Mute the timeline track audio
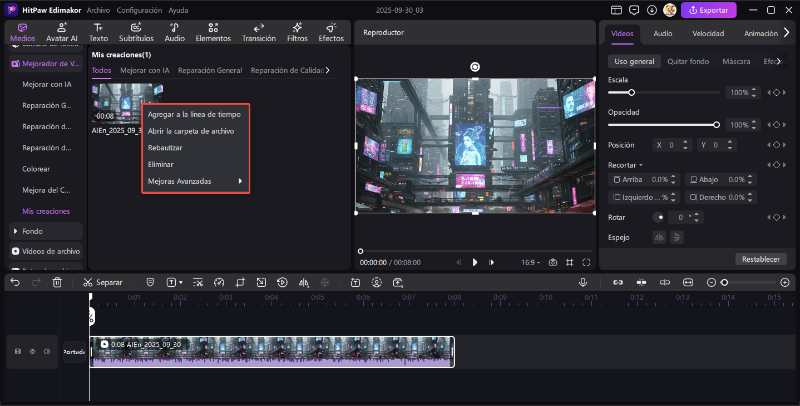800x406 pixels. (x=47, y=351)
